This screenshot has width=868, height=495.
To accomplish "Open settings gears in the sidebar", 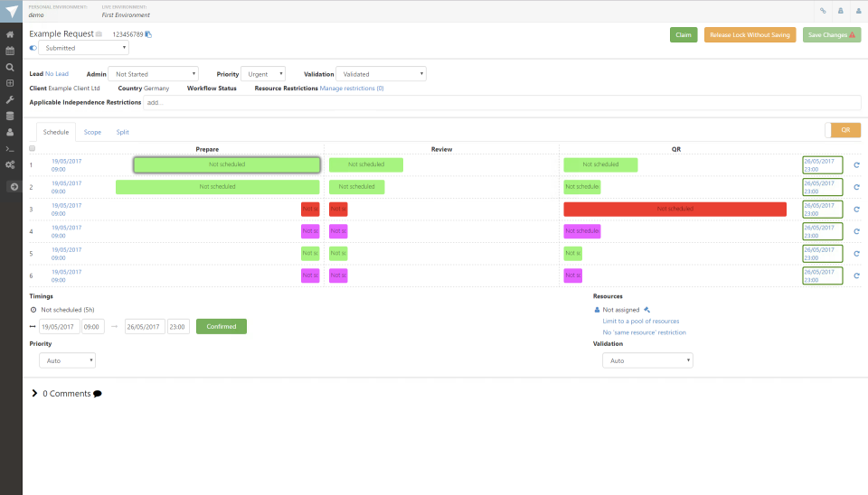I will pos(10,164).
